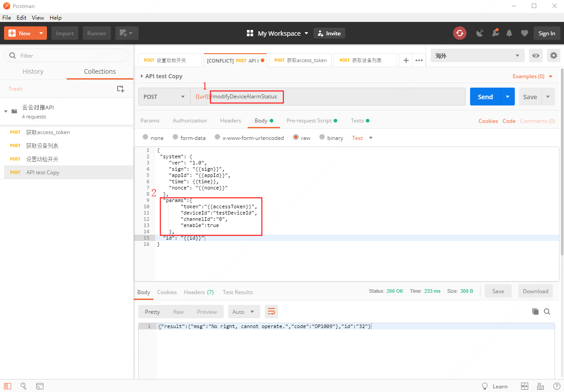This screenshot has width=564, height=392.
Task: Click the Import button
Action: point(65,33)
